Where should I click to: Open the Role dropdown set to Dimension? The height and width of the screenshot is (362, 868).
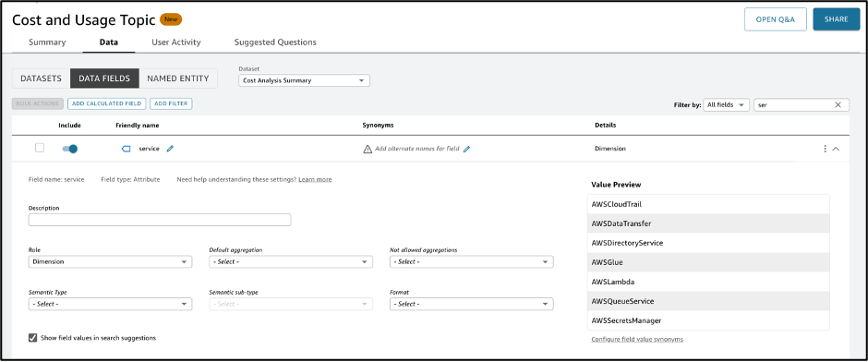[x=110, y=262]
